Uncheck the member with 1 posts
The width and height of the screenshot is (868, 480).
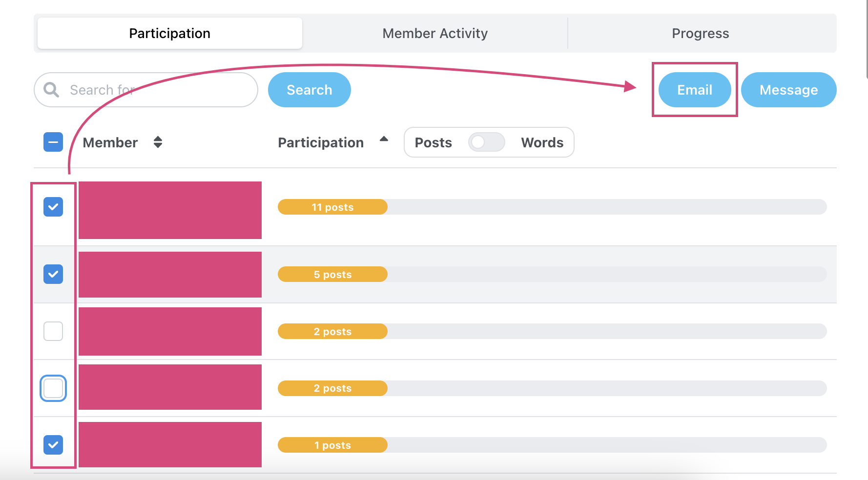[53, 445]
